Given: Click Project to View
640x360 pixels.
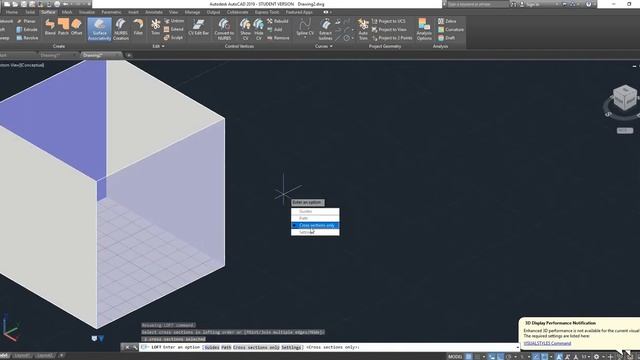Looking at the screenshot, I should coord(389,29).
